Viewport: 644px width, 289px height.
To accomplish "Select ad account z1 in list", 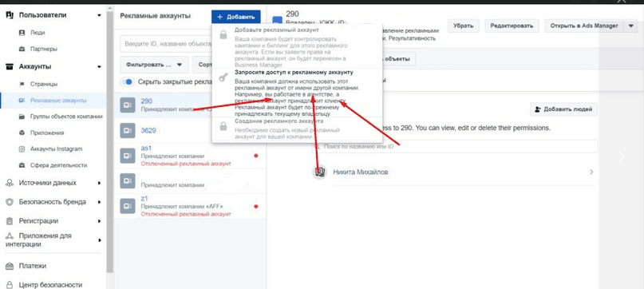I will click(x=189, y=206).
